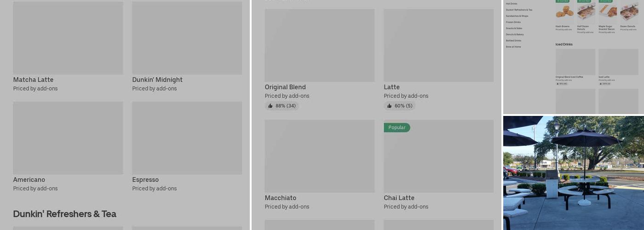Click the green Popular badge on Chai Latte
Screen dimensions: 644x230
(x=397, y=127)
